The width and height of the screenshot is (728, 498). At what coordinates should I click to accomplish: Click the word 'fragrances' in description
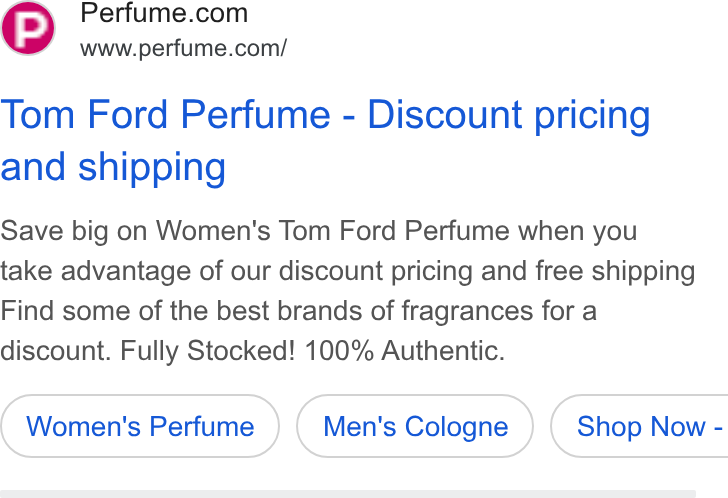(x=467, y=311)
